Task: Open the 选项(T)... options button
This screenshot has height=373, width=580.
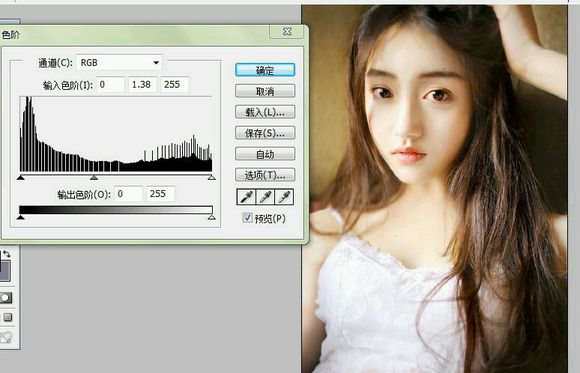Action: point(265,175)
